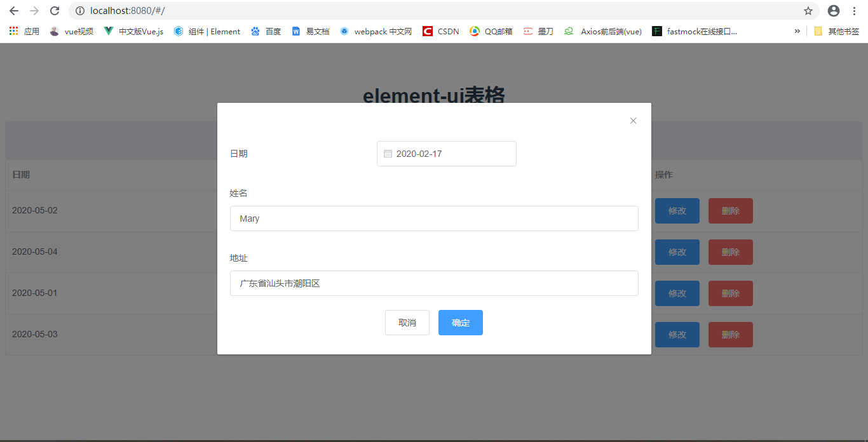Click the browser back arrow
Image resolution: width=868 pixels, height=442 pixels.
(x=13, y=10)
